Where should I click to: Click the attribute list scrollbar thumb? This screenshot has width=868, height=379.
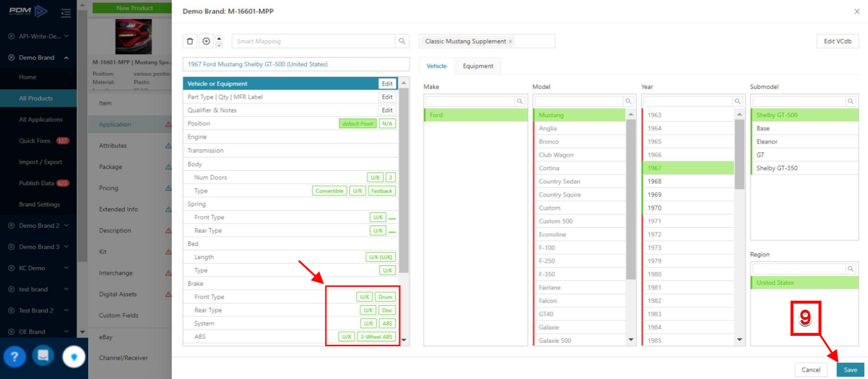click(x=404, y=180)
